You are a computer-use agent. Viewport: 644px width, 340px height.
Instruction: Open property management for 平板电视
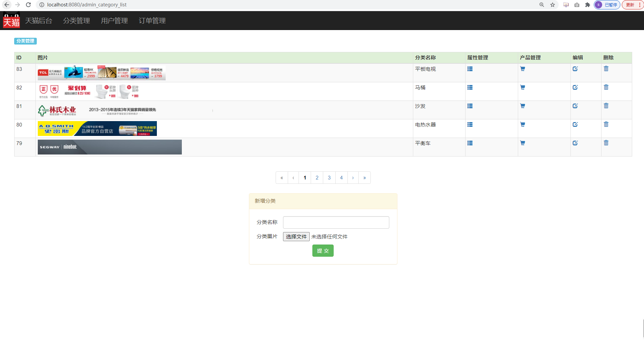[470, 69]
